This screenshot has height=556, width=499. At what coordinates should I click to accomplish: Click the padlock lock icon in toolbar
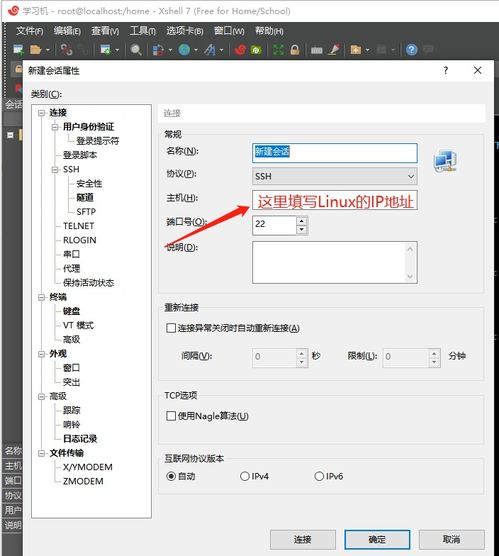pyautogui.click(x=295, y=50)
